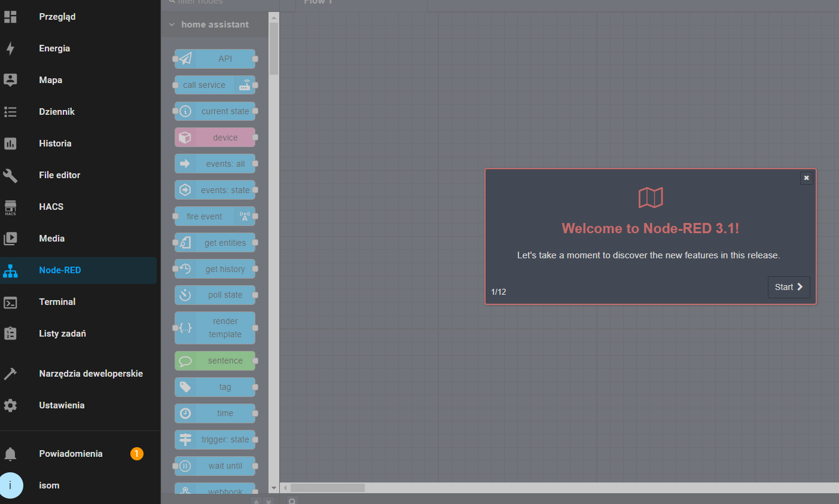Select the green sentence node
Viewport: 839px width, 504px height.
point(215,361)
